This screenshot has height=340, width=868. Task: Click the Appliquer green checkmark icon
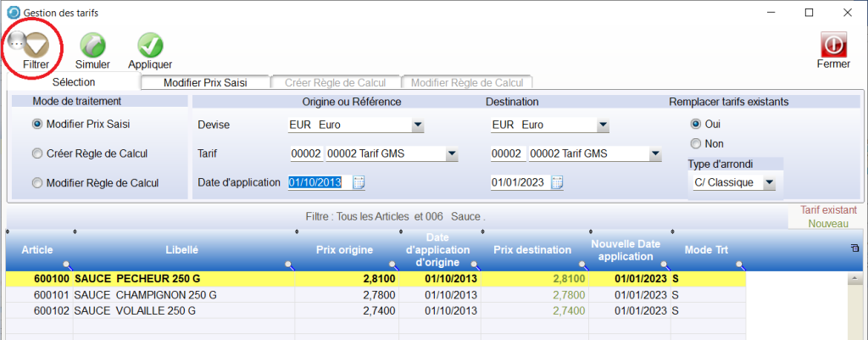tap(150, 45)
